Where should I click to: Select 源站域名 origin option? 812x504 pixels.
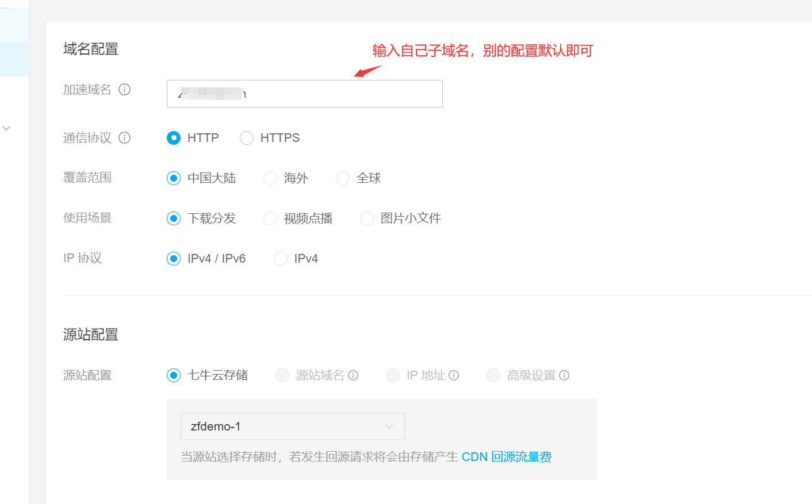[x=282, y=375]
